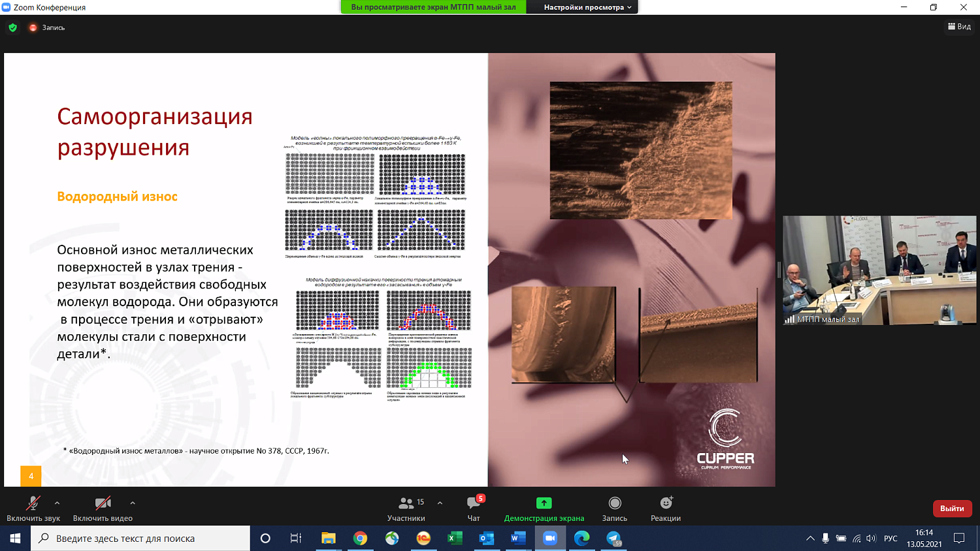Leave meeting with Выйти button
Image resolution: width=980 pixels, height=551 pixels.
[x=952, y=509]
